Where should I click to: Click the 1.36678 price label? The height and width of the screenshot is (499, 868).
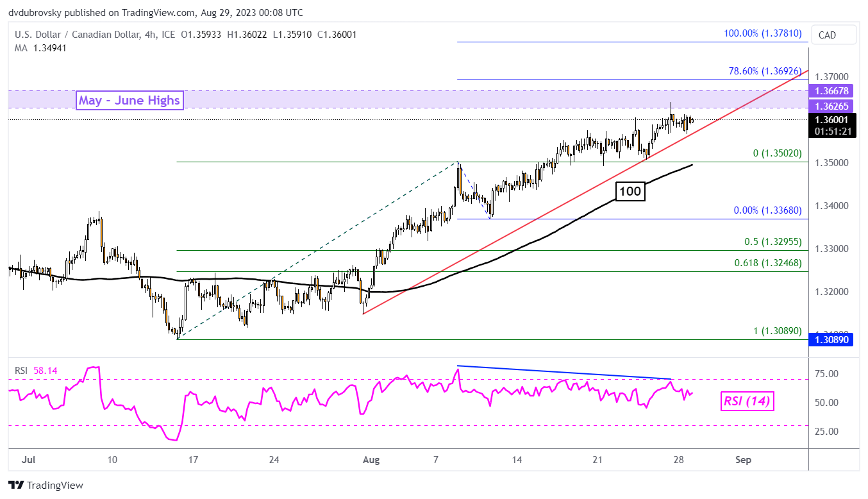832,91
